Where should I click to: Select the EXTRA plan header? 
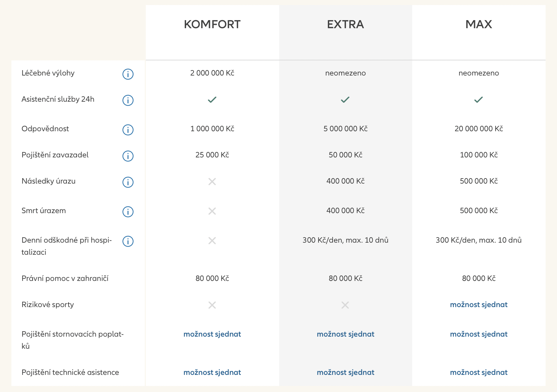(x=345, y=24)
